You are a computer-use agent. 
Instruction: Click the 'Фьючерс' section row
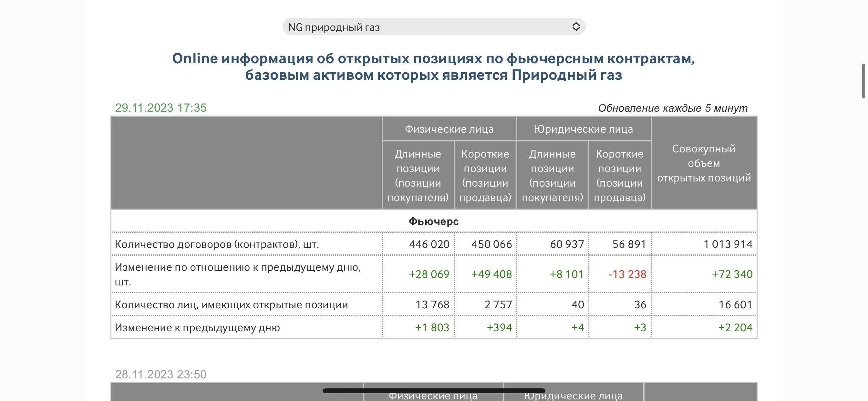[434, 221]
